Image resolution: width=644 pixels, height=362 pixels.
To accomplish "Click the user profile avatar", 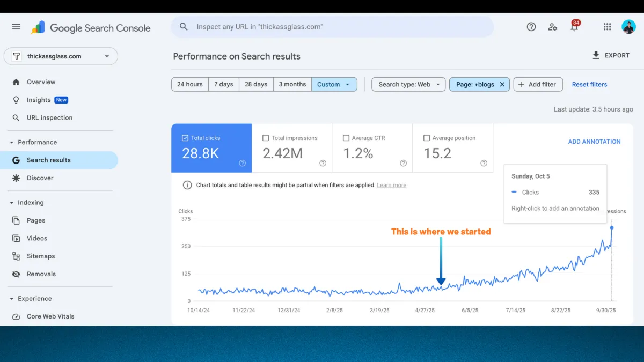I will [x=628, y=27].
